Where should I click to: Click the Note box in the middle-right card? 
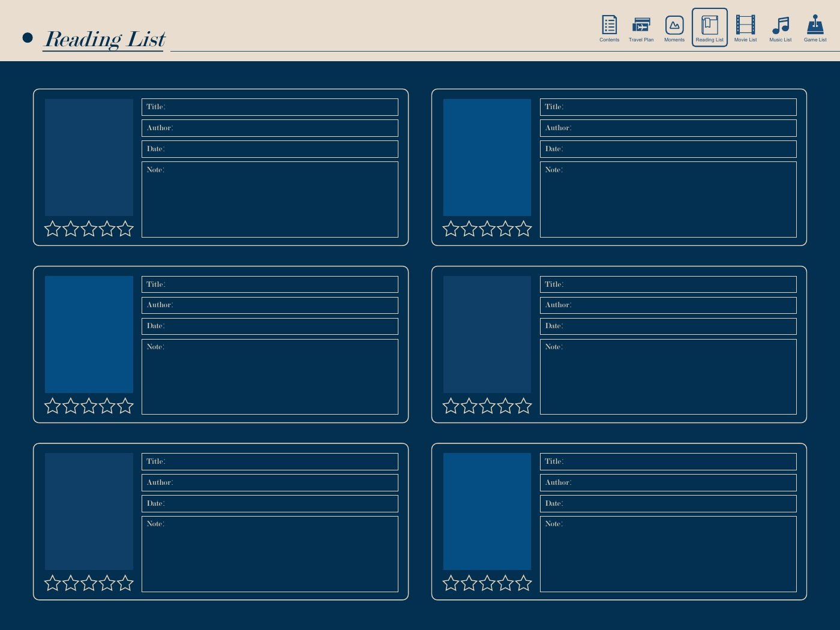pos(668,377)
